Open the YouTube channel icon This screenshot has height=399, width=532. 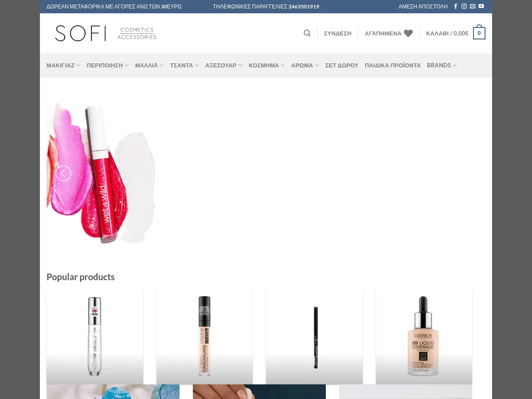tap(481, 6)
